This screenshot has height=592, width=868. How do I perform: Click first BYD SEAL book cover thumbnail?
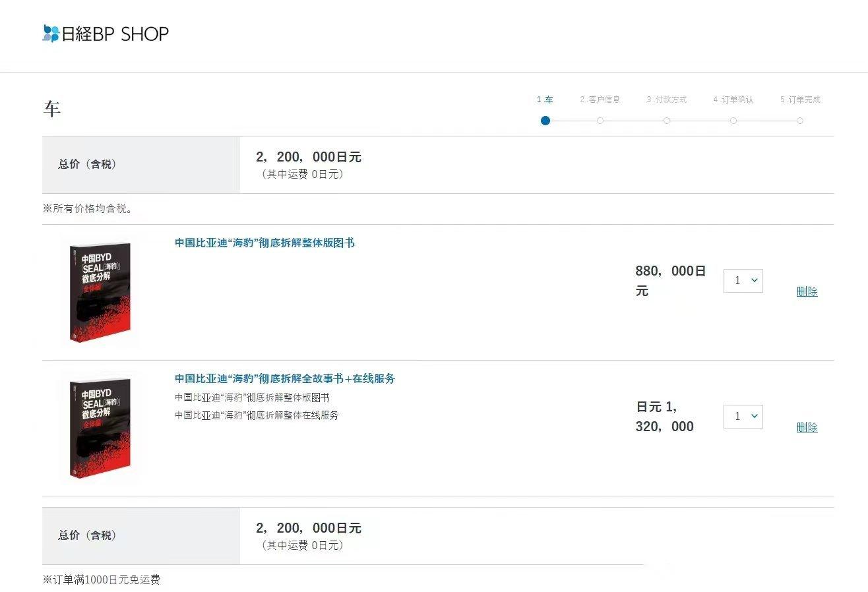coord(100,292)
